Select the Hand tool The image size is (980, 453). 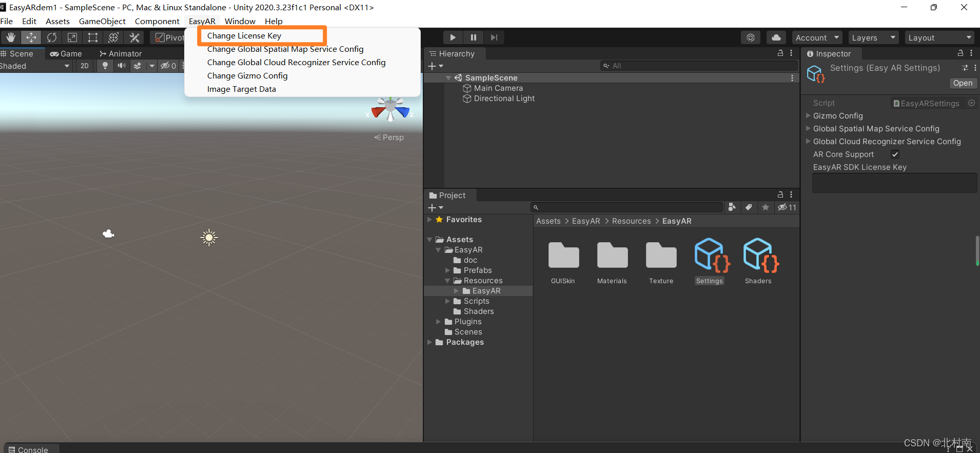[10, 37]
